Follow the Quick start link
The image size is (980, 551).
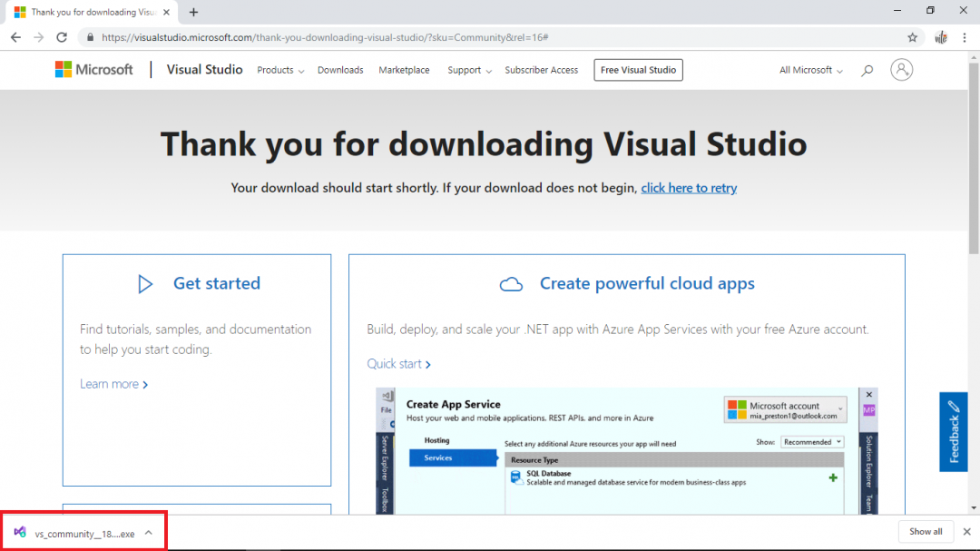(398, 364)
